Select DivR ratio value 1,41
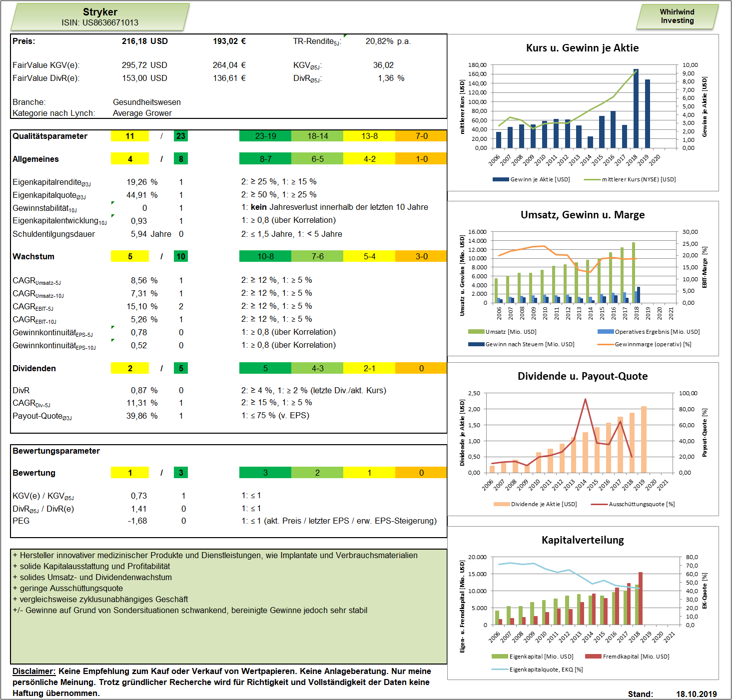This screenshot has width=732, height=700. click(x=139, y=509)
